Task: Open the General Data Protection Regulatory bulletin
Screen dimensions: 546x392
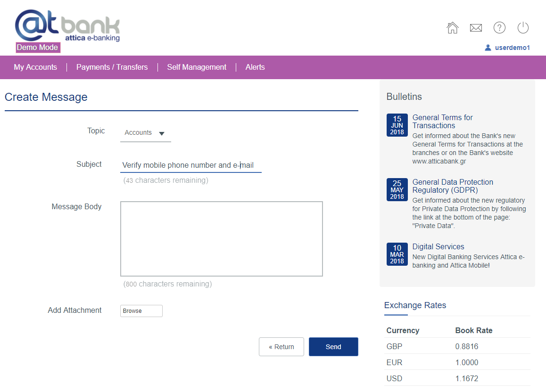Action: tap(453, 186)
